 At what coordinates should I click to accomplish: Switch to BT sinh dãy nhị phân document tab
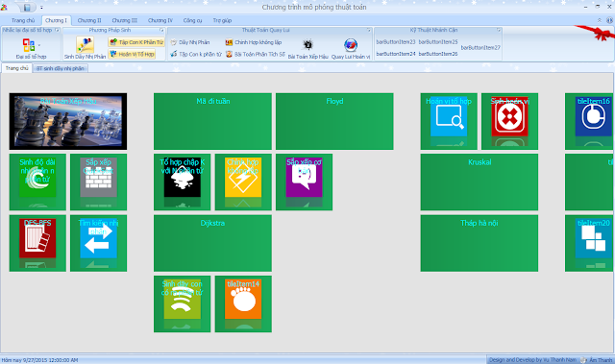point(60,68)
